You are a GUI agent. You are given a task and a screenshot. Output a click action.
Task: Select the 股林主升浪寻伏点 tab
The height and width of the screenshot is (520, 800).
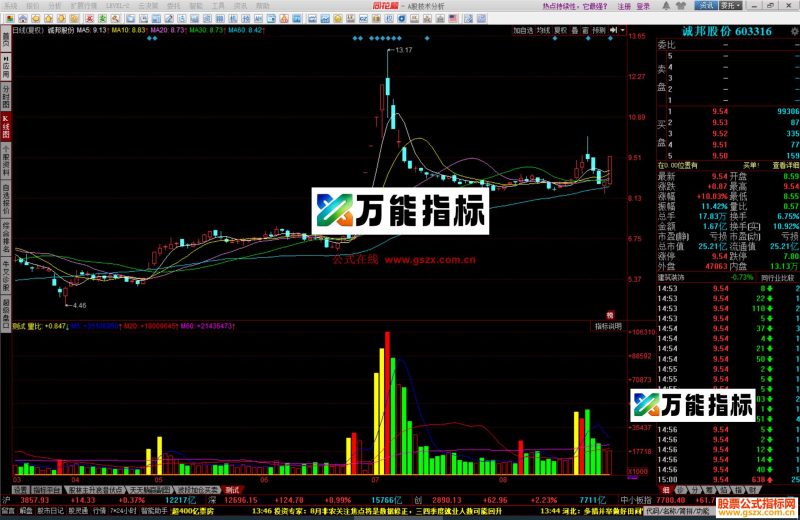coord(95,490)
